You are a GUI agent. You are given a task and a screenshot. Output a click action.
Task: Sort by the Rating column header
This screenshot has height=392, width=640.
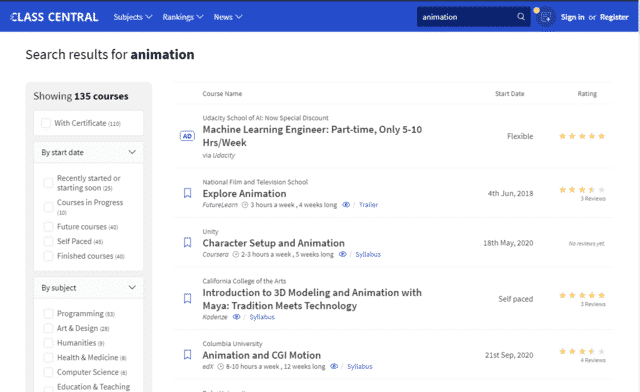point(587,94)
